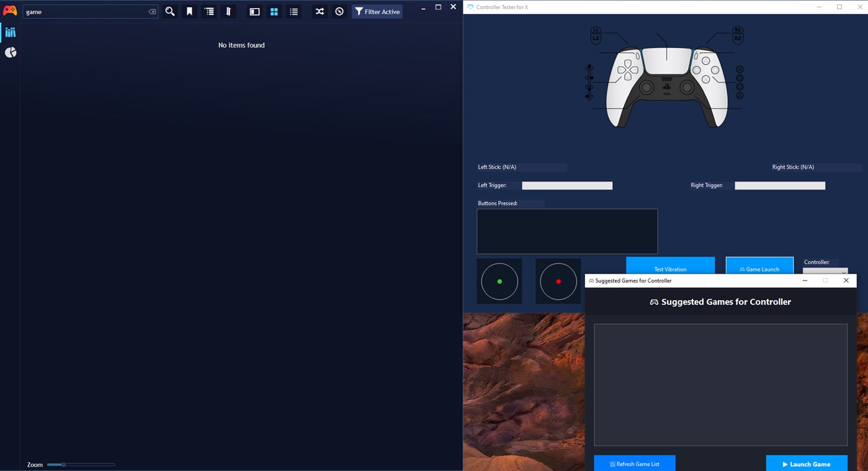Switch to details list view
Viewport: 868px width, 471px height.
(293, 11)
